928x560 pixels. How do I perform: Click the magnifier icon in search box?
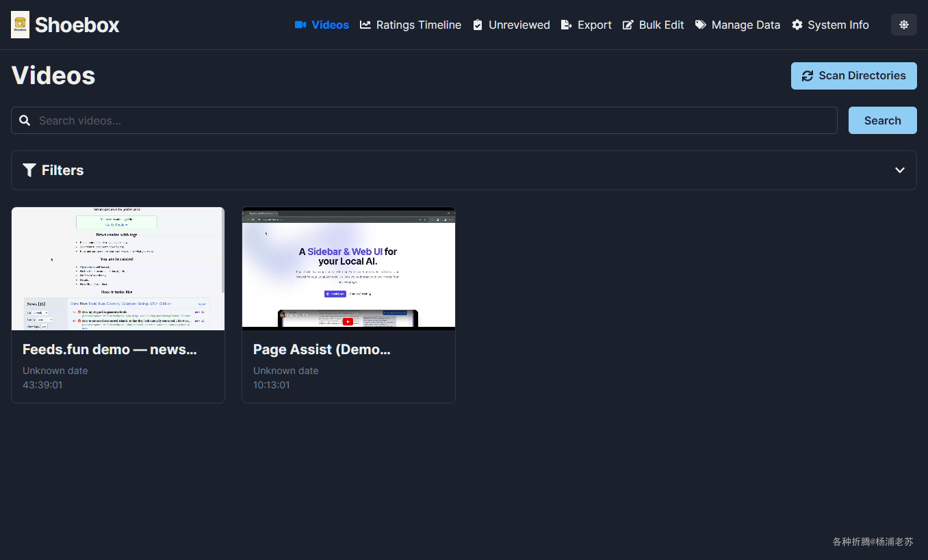tap(25, 120)
